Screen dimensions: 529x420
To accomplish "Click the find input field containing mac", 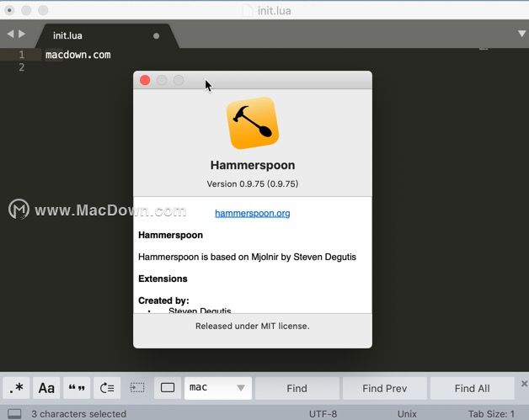I will [218, 388].
